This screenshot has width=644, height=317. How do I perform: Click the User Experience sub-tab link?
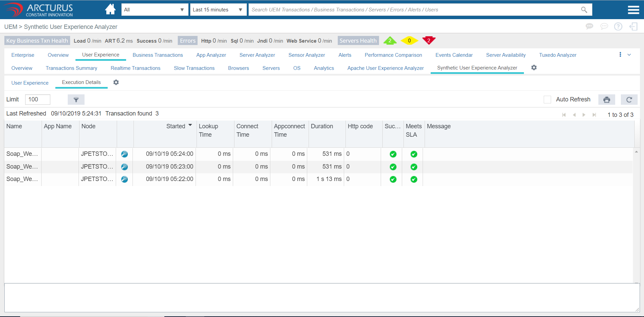(x=30, y=83)
